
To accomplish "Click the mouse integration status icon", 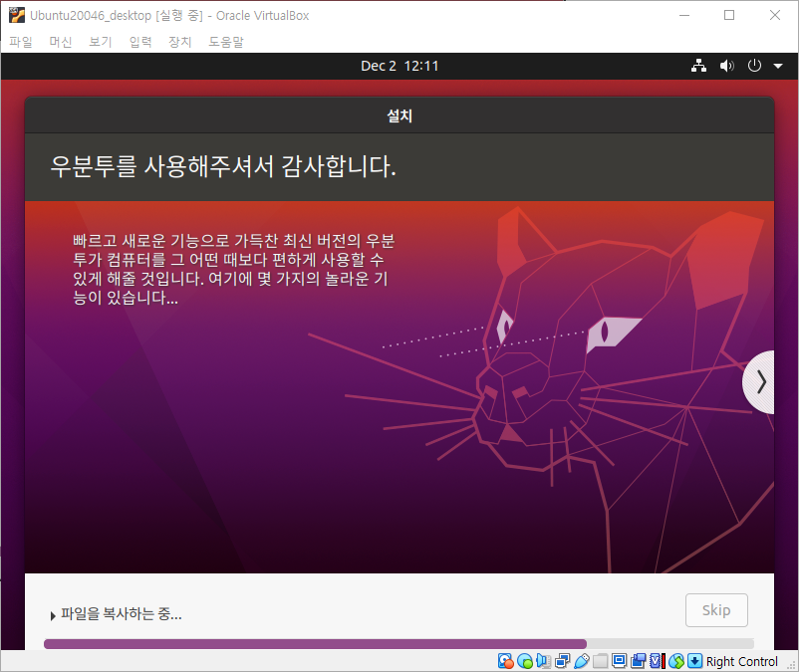I will click(x=676, y=661).
